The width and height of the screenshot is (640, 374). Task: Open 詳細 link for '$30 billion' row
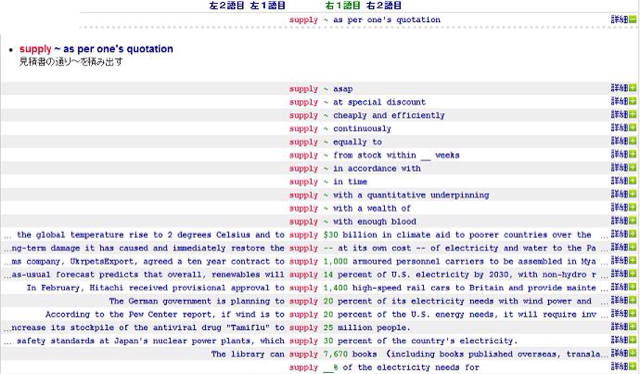(x=620, y=234)
